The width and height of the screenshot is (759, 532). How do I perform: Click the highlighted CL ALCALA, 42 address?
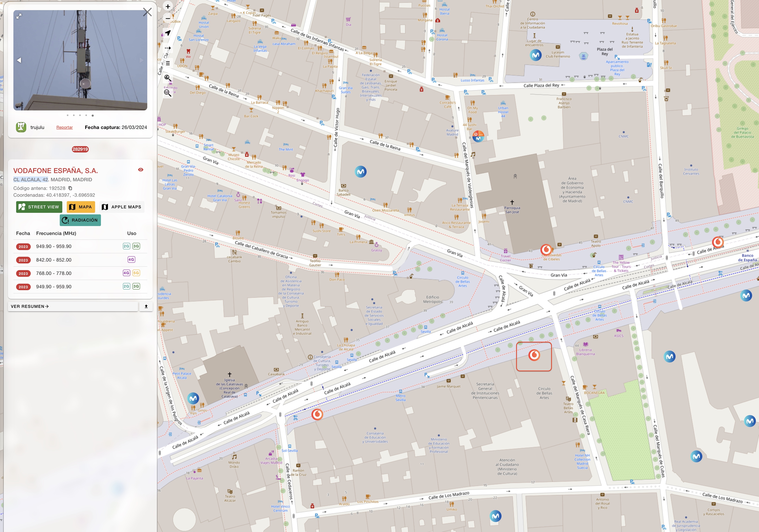(x=31, y=180)
